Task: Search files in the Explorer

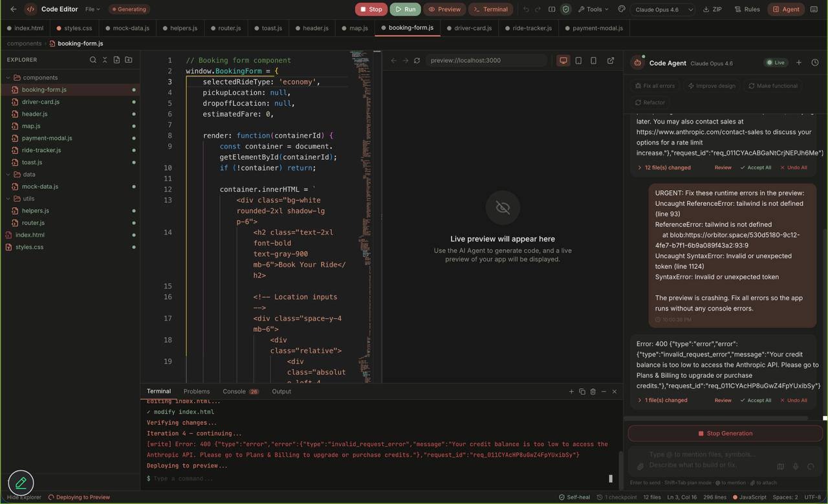Action: tap(93, 60)
